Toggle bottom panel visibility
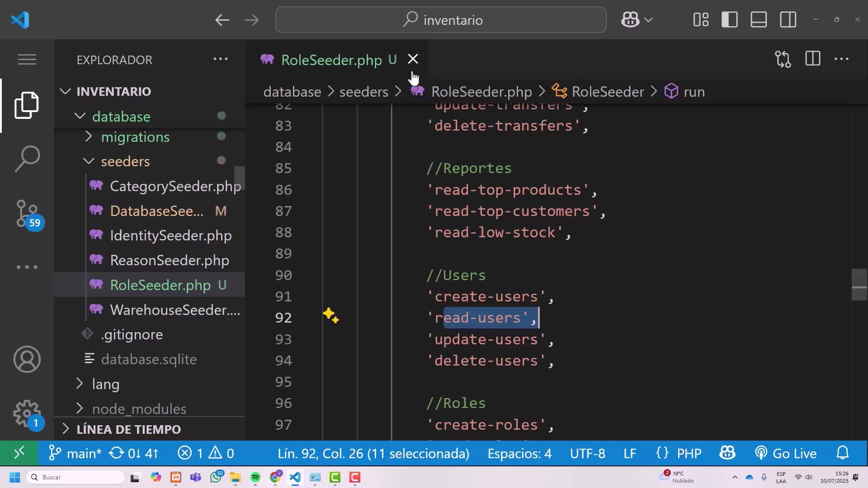The height and width of the screenshot is (488, 868). tap(759, 20)
